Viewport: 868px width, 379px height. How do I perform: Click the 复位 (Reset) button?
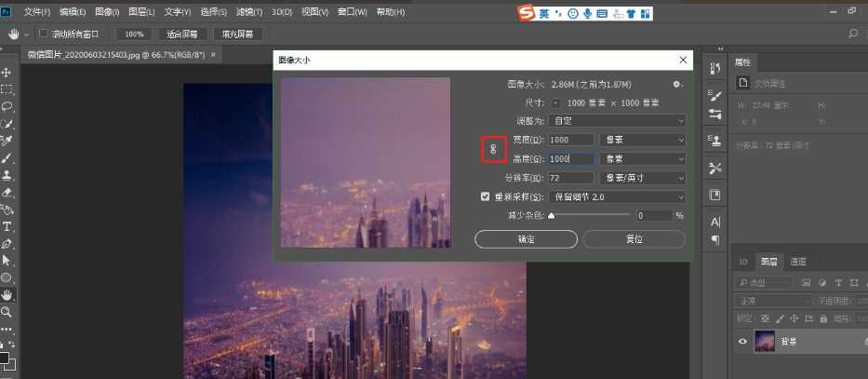point(634,239)
